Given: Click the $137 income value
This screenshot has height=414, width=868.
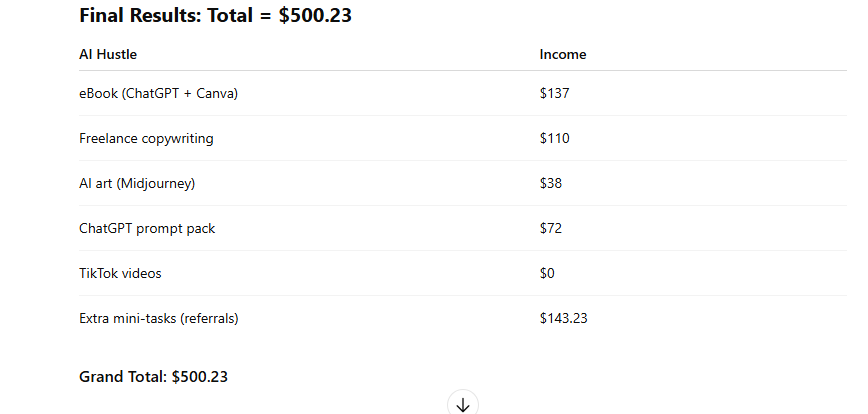Looking at the screenshot, I should (x=555, y=94).
